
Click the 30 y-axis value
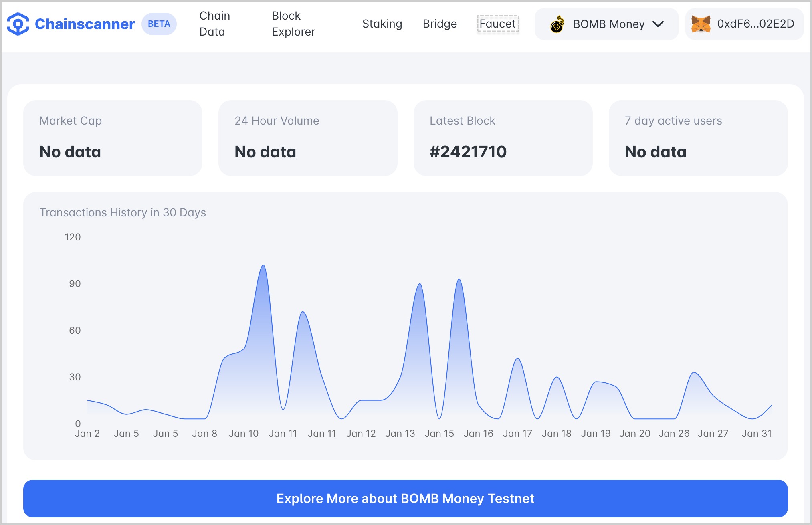75,377
